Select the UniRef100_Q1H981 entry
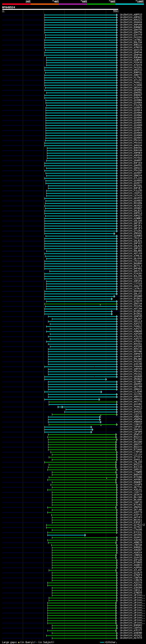Image resolution: width=146 pixels, height=644 pixels. point(131,128)
